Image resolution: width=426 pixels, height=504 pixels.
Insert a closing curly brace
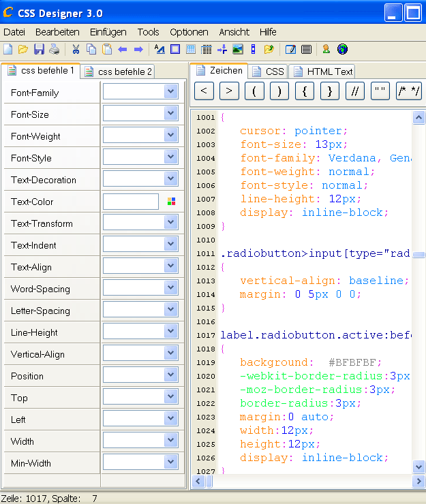[x=330, y=91]
